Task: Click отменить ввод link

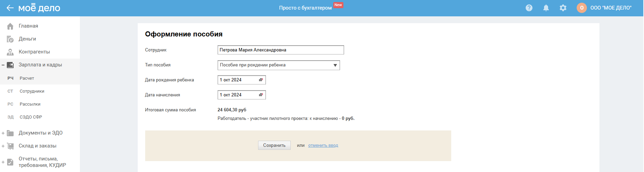Action: coord(323,145)
